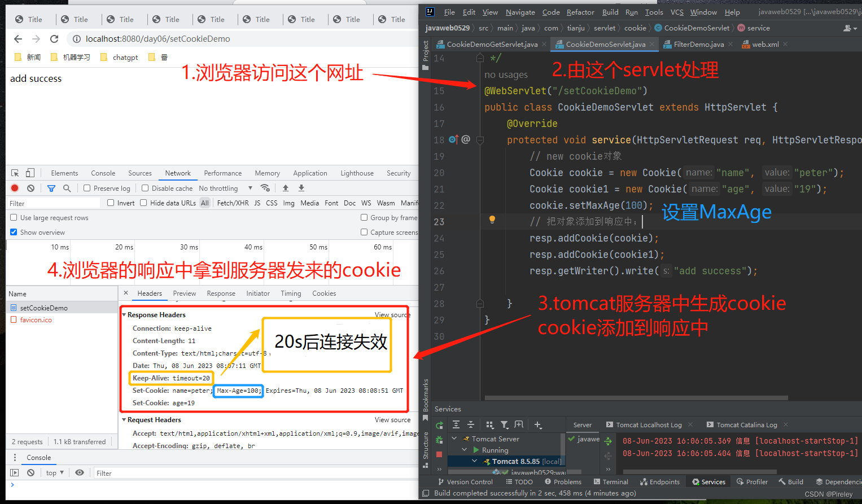This screenshot has width=862, height=504.
Task: Clear the network log
Action: pos(31,188)
